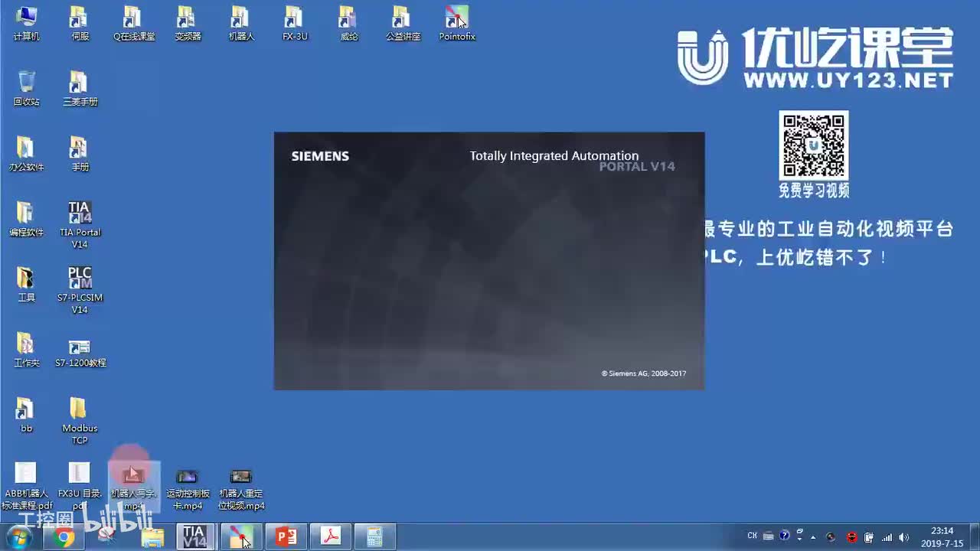The height and width of the screenshot is (551, 980).
Task: Open the FX3U 目录.pdf file
Action: pyautogui.click(x=80, y=485)
